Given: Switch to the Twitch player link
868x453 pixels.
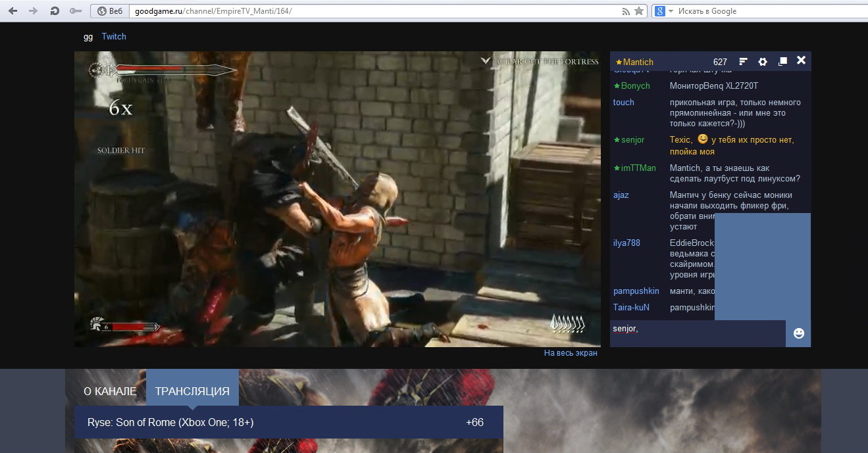Looking at the screenshot, I should (x=114, y=37).
